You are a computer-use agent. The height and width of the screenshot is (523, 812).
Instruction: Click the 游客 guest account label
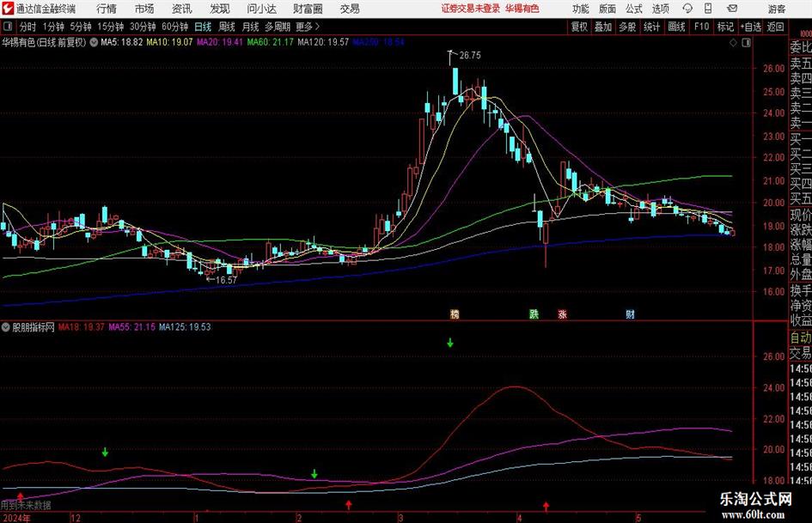point(777,9)
